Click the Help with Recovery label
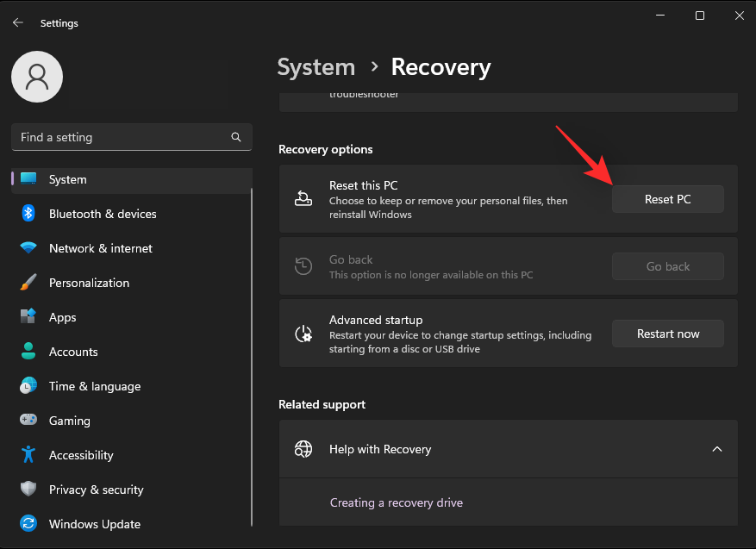The width and height of the screenshot is (756, 549). (380, 449)
